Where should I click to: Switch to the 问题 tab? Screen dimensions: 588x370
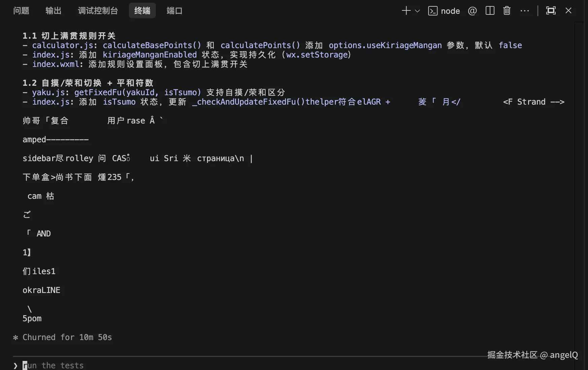click(x=21, y=10)
